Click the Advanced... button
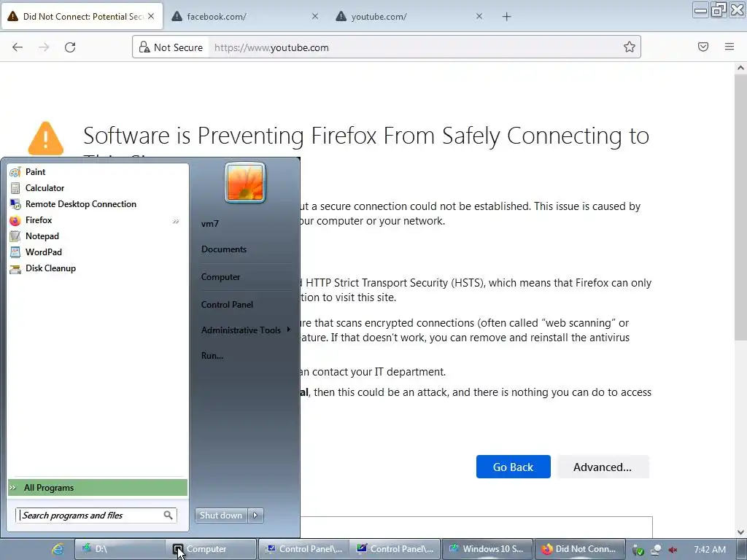The height and width of the screenshot is (560, 747). (603, 467)
